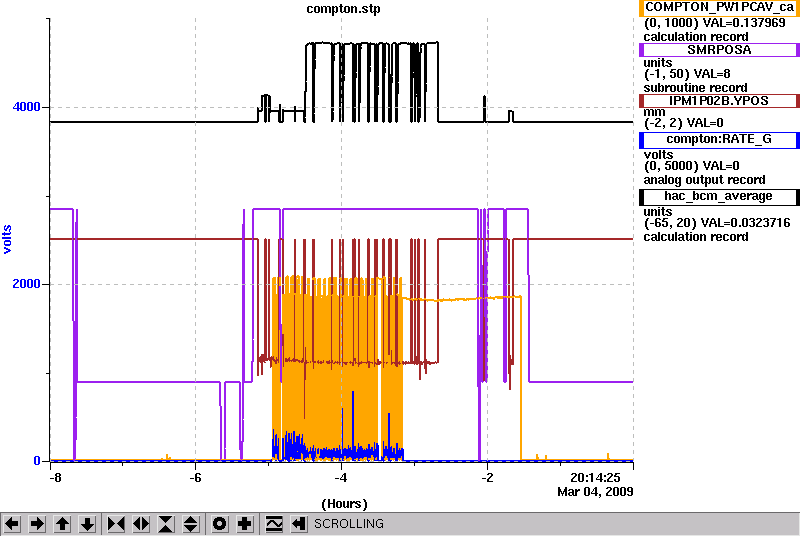Image resolution: width=800 pixels, height=536 pixels.
Task: Click the -8 hours x-axis tick label
Action: coord(55,478)
